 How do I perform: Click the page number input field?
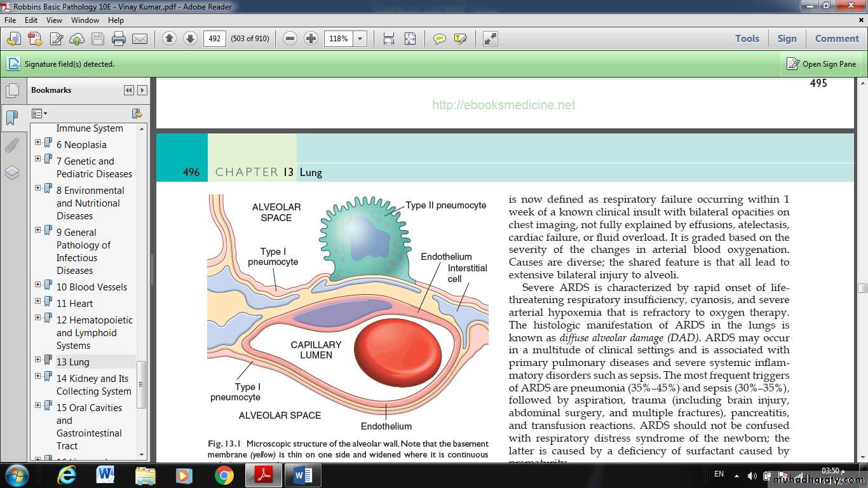click(215, 39)
